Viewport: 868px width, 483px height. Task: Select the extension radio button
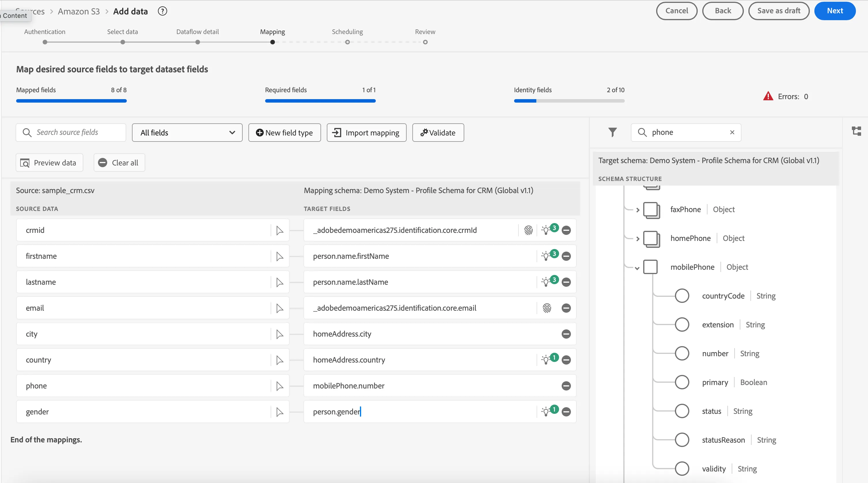(682, 324)
